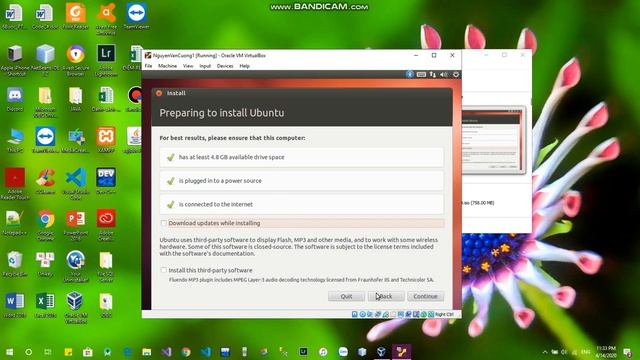Viewport: 640px width, 360px height.
Task: Open Dev-C++ desktop icon
Action: [x=106, y=181]
